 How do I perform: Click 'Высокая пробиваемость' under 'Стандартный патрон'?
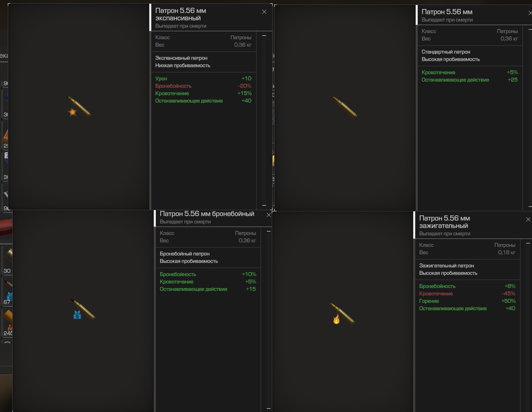pyautogui.click(x=451, y=59)
